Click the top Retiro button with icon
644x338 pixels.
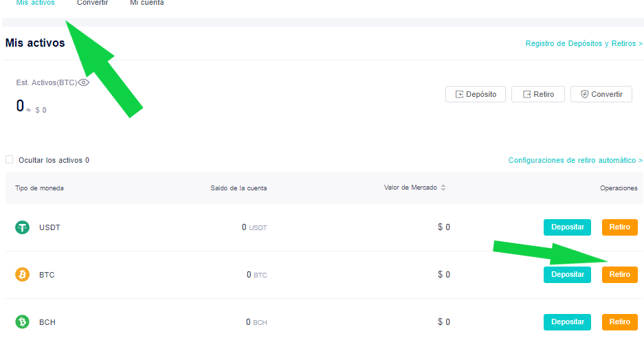pyautogui.click(x=538, y=94)
